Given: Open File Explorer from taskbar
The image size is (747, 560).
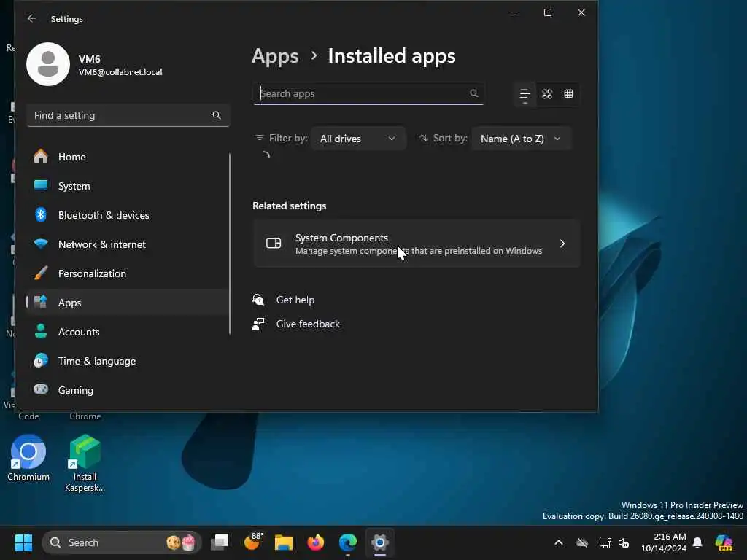Looking at the screenshot, I should (x=284, y=542).
